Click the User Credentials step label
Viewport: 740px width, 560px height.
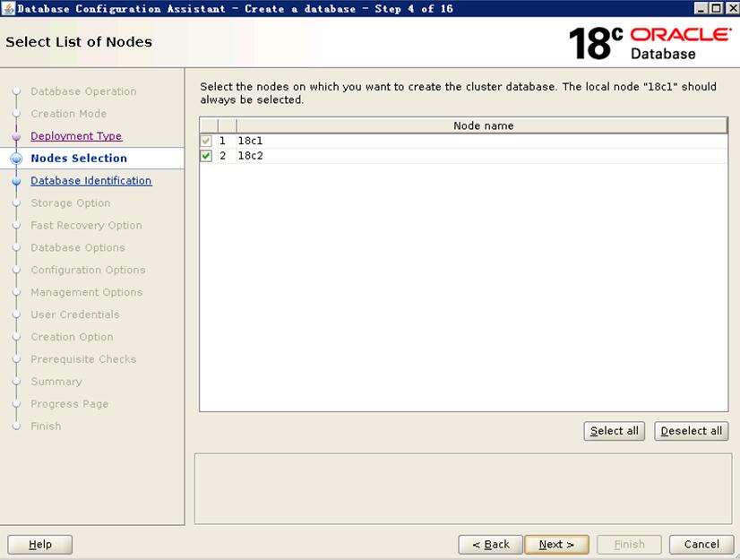[x=75, y=314]
